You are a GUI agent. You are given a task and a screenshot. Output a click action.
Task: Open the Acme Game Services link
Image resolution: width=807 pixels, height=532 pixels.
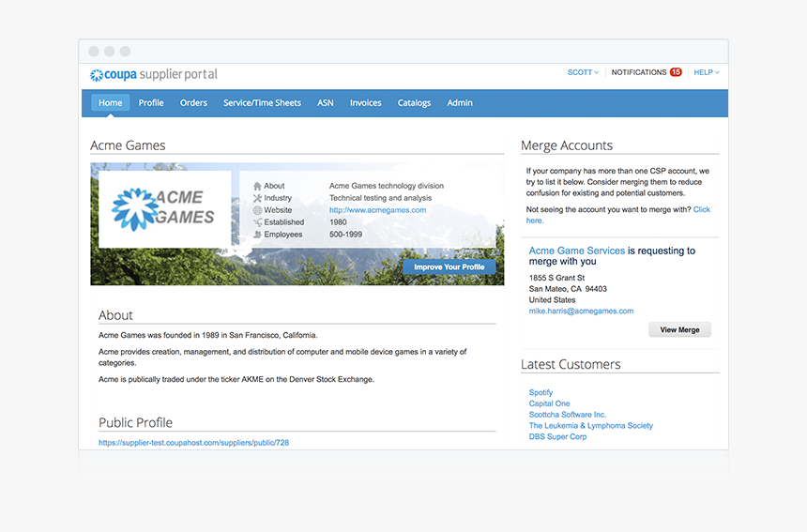tap(576, 251)
